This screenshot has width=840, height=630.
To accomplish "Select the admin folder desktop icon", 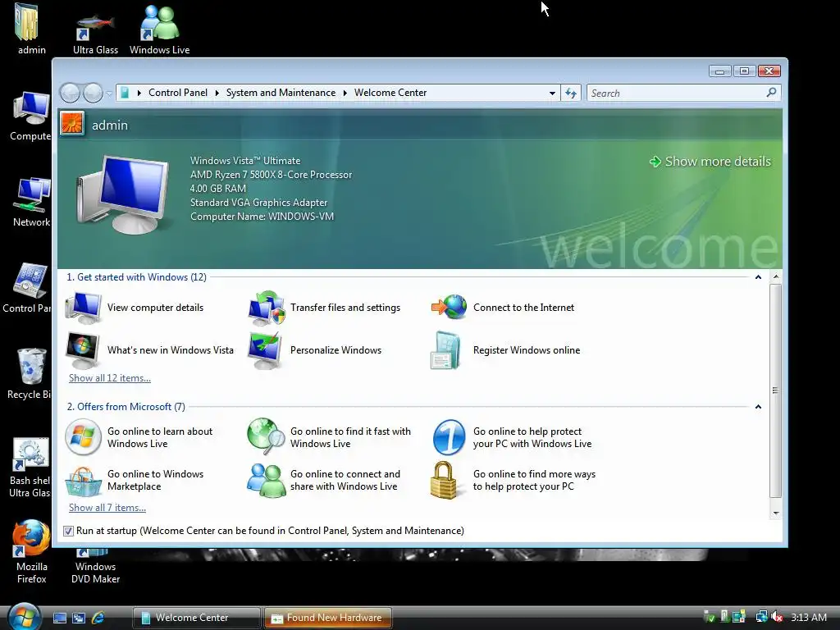I will (30, 30).
